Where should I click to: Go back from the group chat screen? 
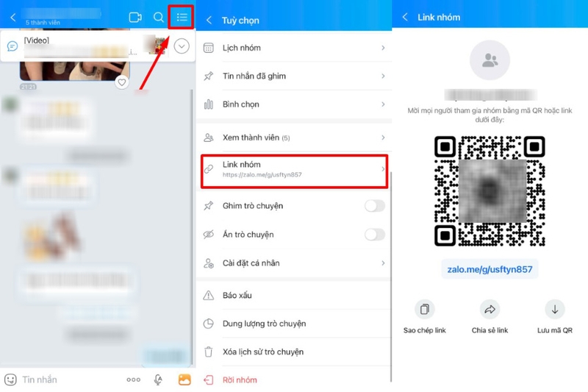(x=13, y=17)
